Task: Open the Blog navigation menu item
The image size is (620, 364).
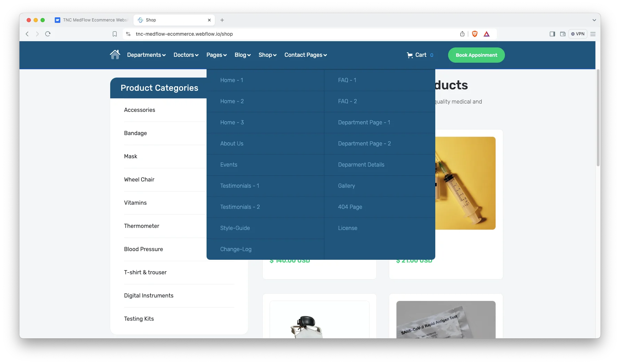Action: pyautogui.click(x=242, y=55)
